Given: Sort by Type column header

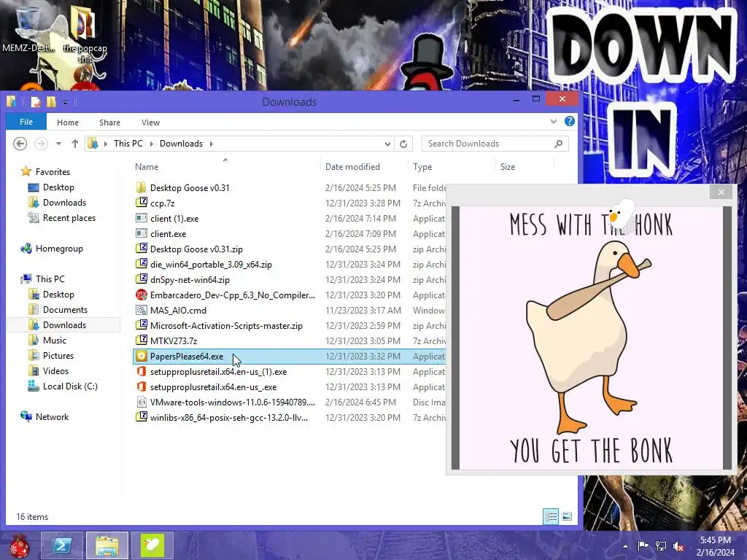Looking at the screenshot, I should pos(422,167).
